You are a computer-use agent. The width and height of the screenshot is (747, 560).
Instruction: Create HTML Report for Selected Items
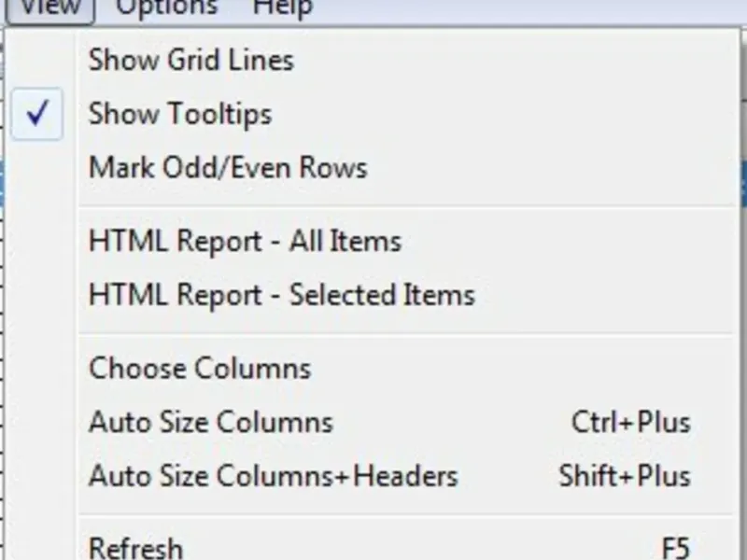pos(281,296)
